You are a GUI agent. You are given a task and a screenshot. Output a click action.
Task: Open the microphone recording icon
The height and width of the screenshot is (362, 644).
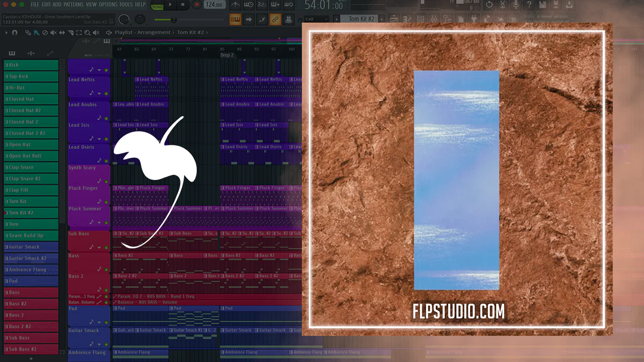(515, 5)
